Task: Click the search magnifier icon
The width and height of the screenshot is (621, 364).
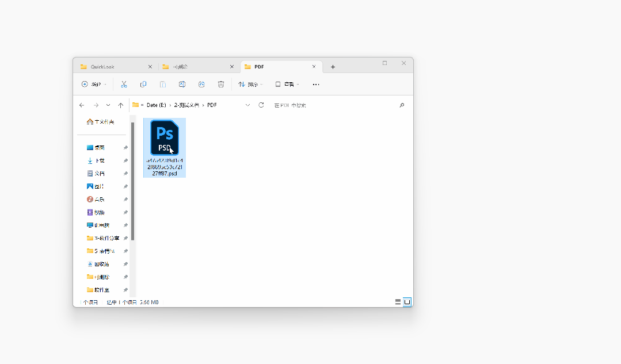Action: 402,105
